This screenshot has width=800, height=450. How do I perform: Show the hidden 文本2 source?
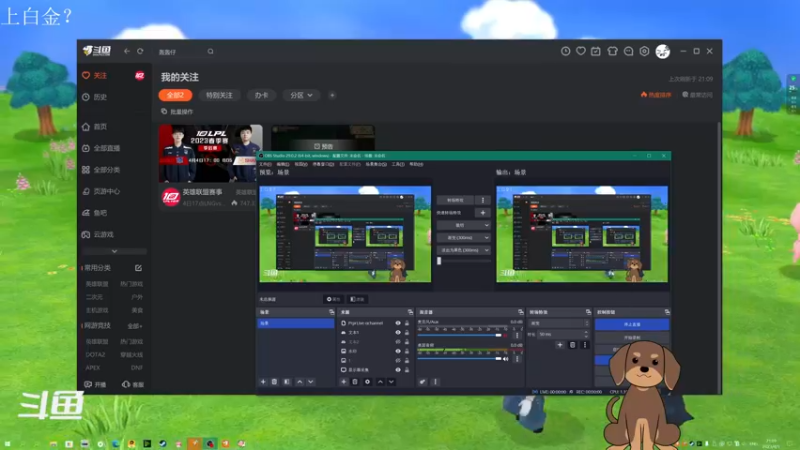tap(398, 342)
